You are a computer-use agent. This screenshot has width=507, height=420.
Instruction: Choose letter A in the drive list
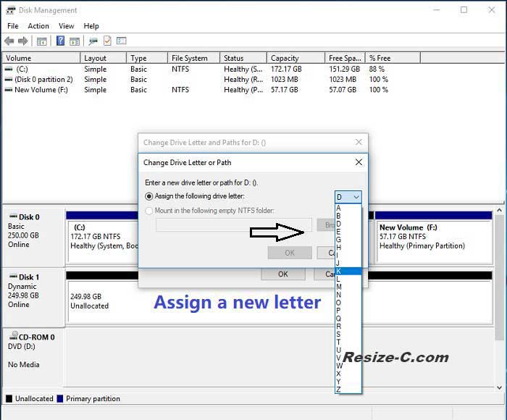click(348, 208)
